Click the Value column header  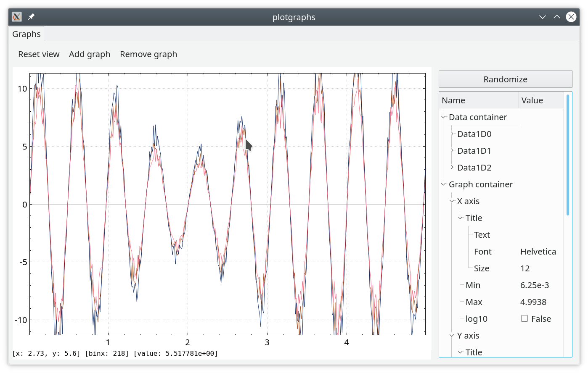click(541, 100)
